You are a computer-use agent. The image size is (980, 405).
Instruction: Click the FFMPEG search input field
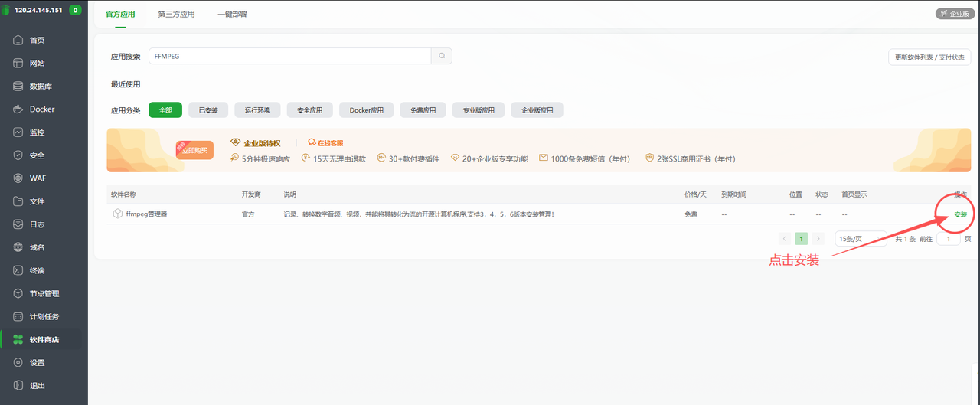tap(290, 56)
